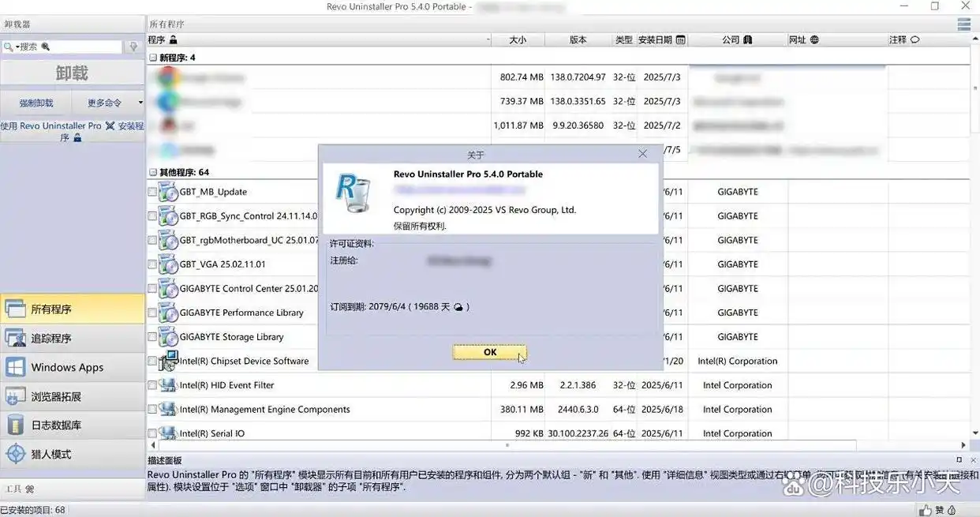Viewport: 980px width, 517px height.
Task: Open the hamburger menu icon at top right
Action: coord(963,24)
